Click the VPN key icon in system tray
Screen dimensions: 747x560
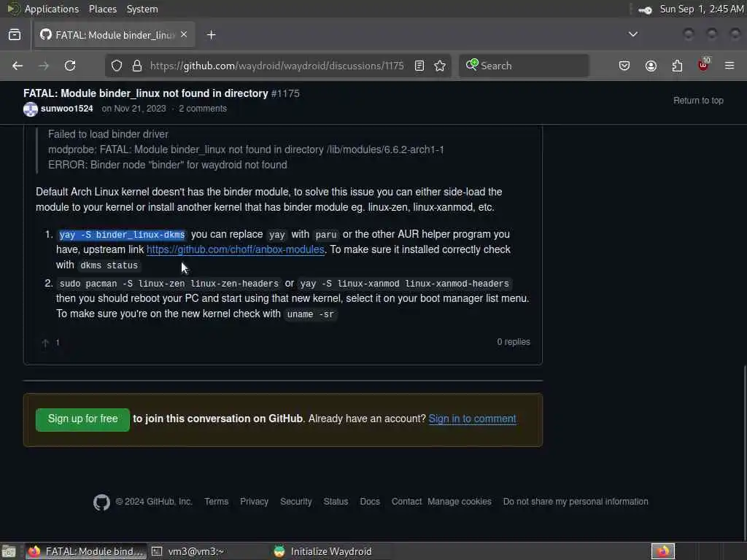tap(645, 9)
